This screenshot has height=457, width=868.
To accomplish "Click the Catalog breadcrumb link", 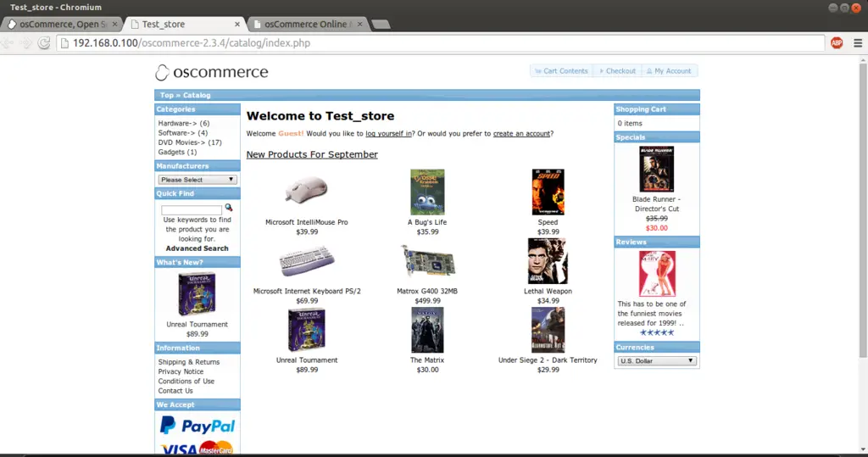I will pyautogui.click(x=197, y=95).
